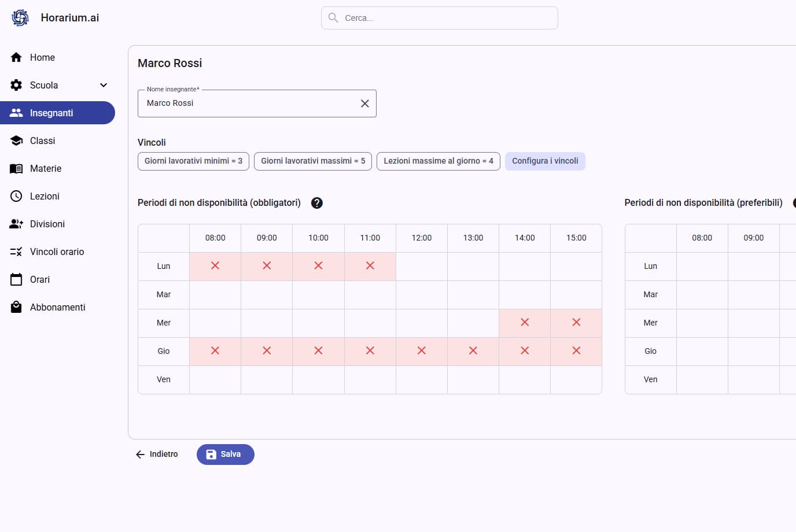Click the Lezioni clock icon in sidebar
The height and width of the screenshot is (532, 796).
(16, 196)
